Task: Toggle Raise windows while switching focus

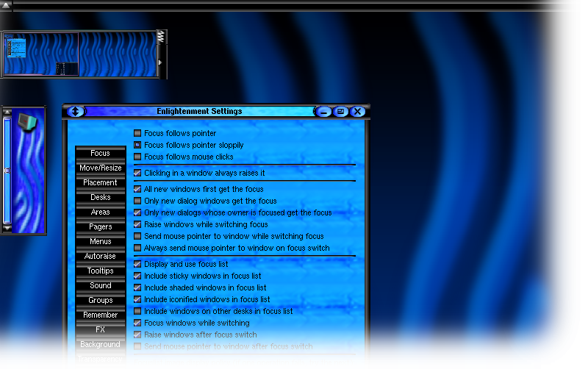Action: tap(137, 224)
